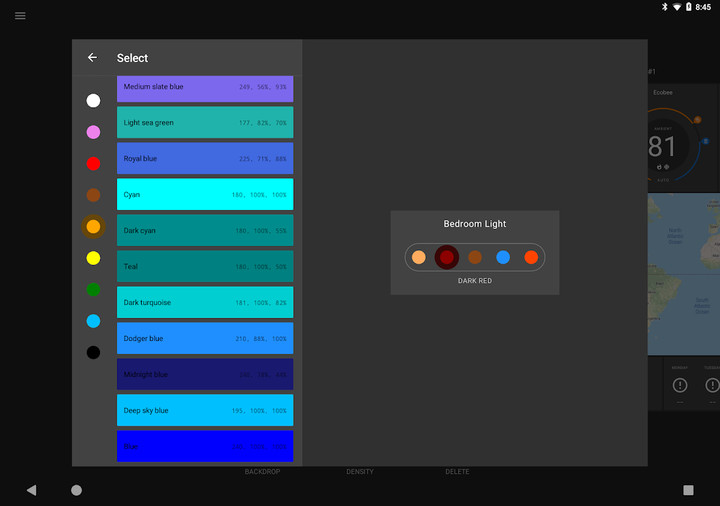This screenshot has width=720, height=506.
Task: Choose Deep sky blue color entry
Action: click(205, 411)
